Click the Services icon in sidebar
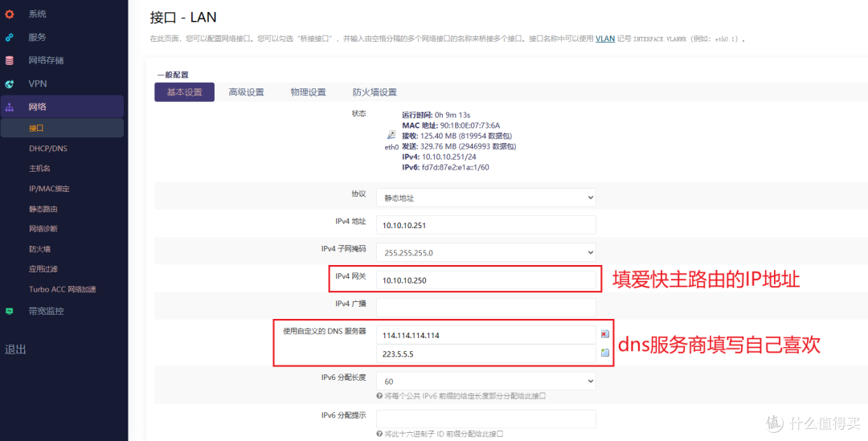 point(10,37)
